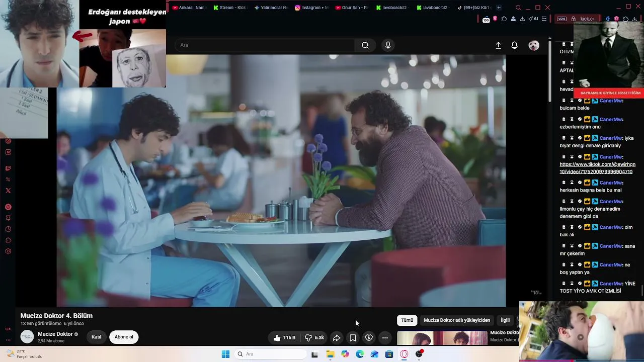
Task: Open the pinboards icon in the sidebar
Action: [8, 218]
